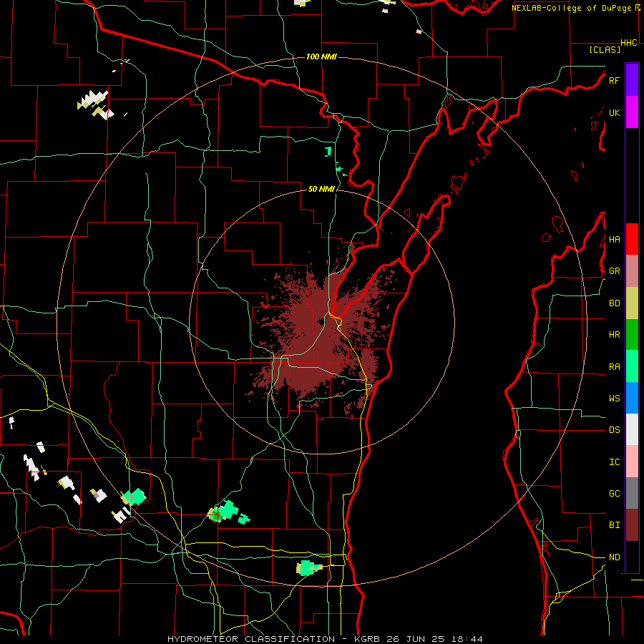The width and height of the screenshot is (644, 644).
Task: Click the HA red legend swatch
Action: click(x=632, y=239)
